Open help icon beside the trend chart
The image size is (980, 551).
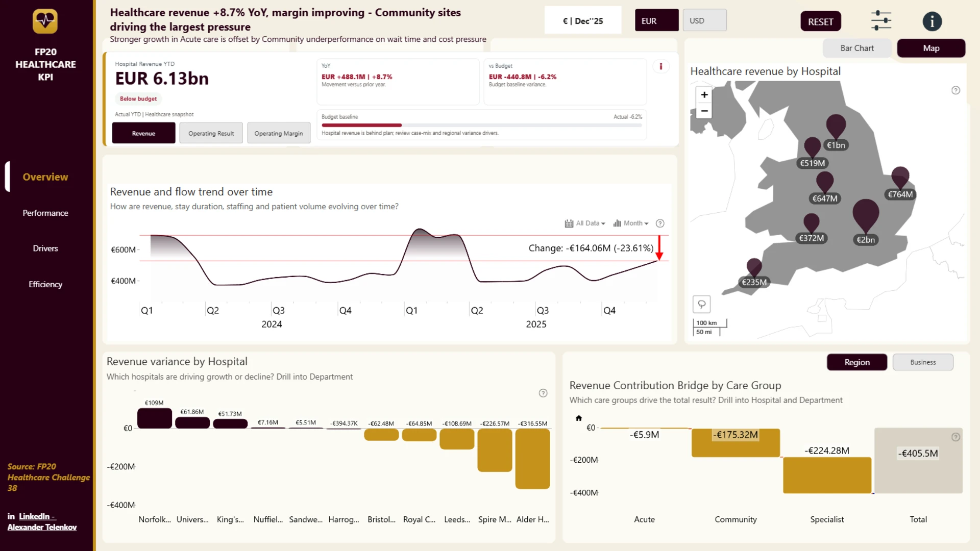(x=660, y=223)
